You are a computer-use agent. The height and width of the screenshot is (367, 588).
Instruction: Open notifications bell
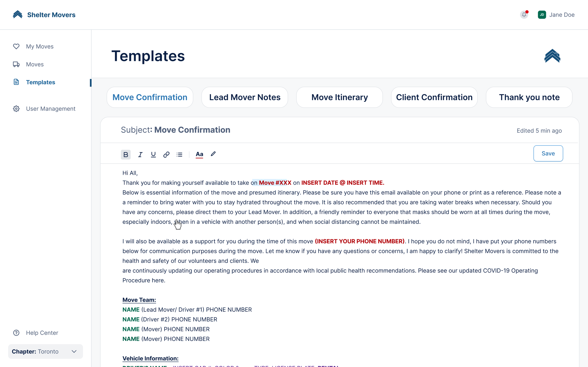click(x=524, y=15)
